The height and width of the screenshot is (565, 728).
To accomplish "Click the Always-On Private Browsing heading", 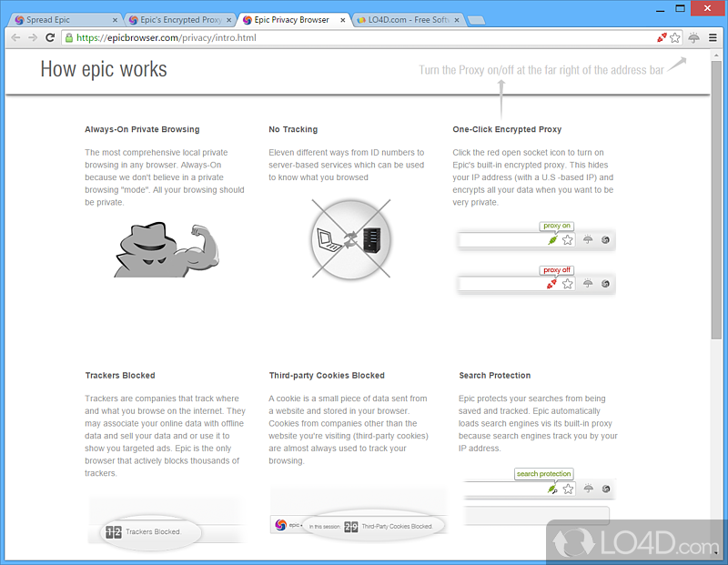I will pyautogui.click(x=142, y=129).
